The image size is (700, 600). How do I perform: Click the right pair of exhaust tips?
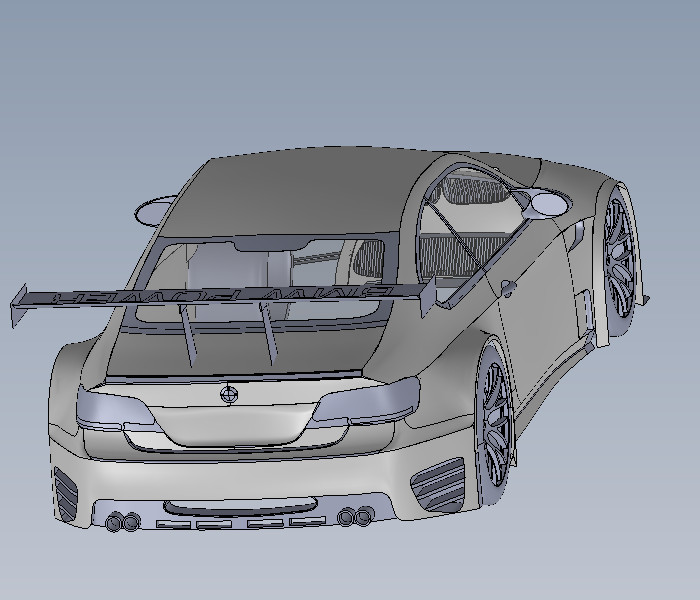[x=356, y=516]
